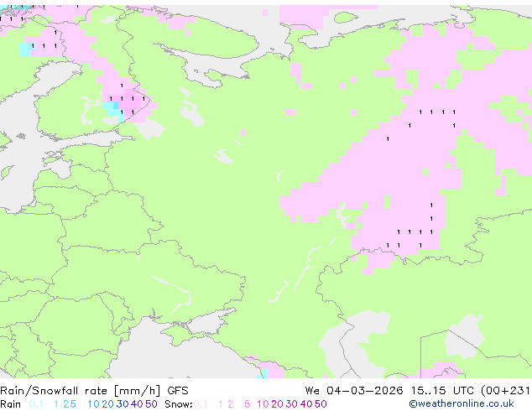Click the 'We' weekday abbreviation
The width and height of the screenshot is (532, 411).
point(312,391)
